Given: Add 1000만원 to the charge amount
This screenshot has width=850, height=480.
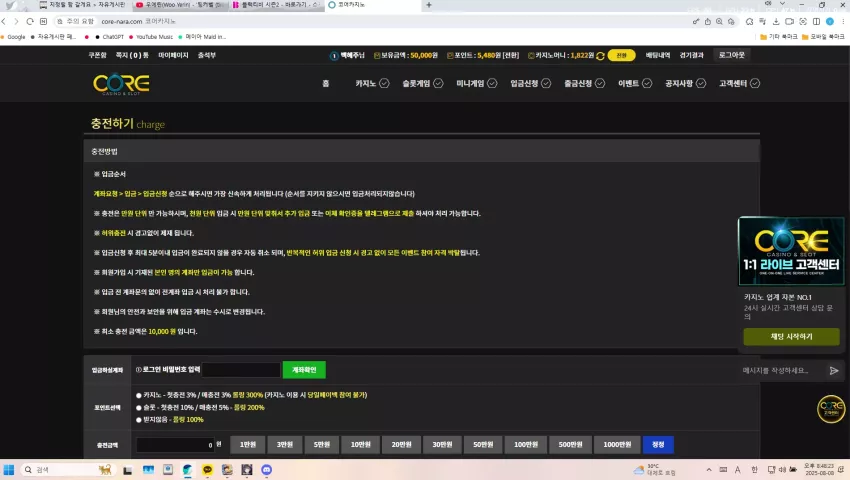Looking at the screenshot, I should coord(617,445).
